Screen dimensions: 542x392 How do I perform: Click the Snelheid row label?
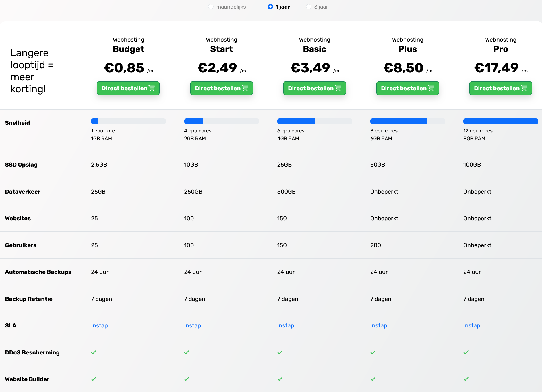[18, 123]
